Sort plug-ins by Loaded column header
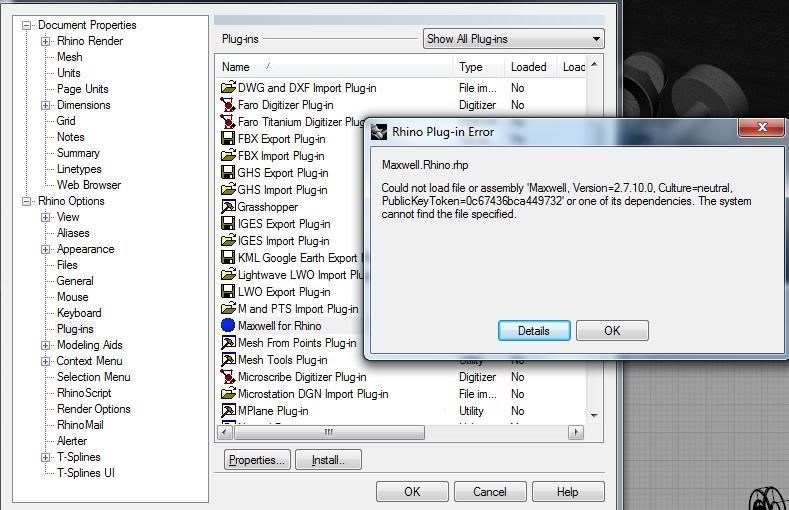This screenshot has width=789, height=510. (530, 66)
